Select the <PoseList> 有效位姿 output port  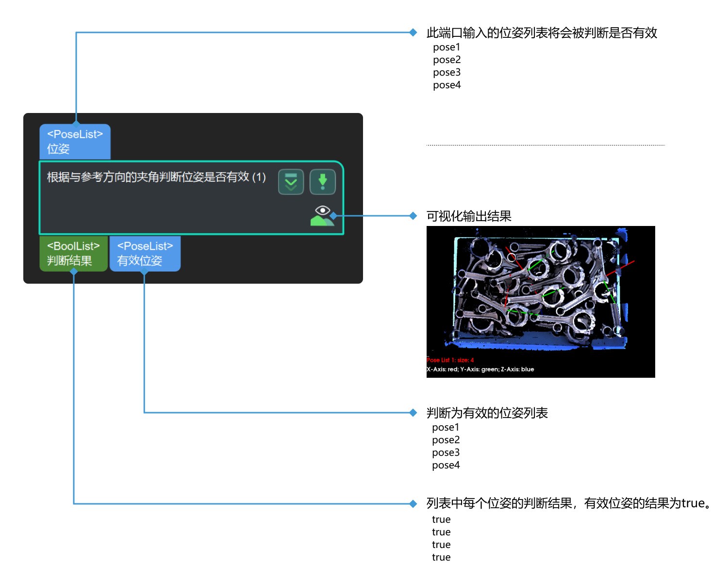[145, 254]
